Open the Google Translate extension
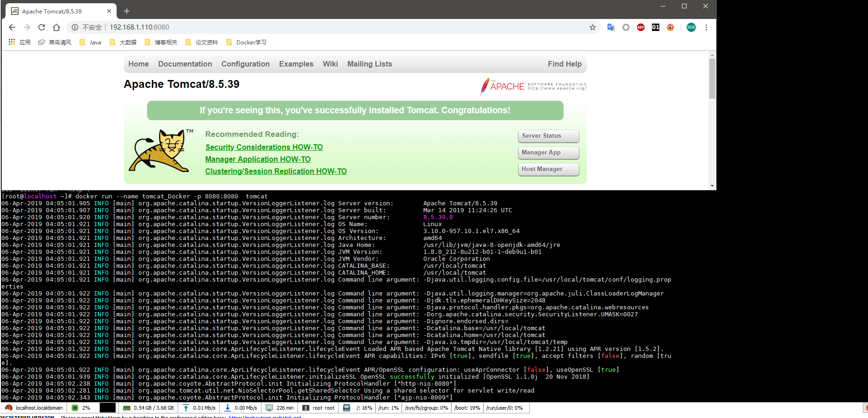Image resolution: width=868 pixels, height=418 pixels. click(x=611, y=27)
